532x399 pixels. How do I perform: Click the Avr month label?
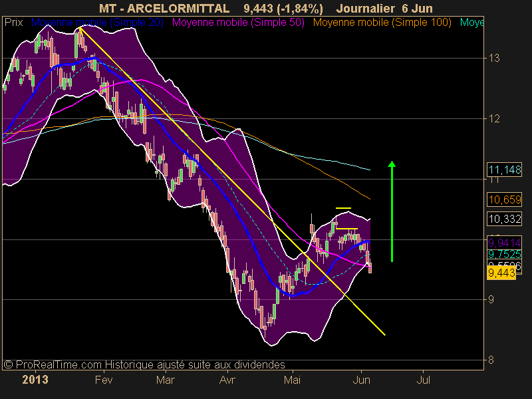click(x=227, y=379)
